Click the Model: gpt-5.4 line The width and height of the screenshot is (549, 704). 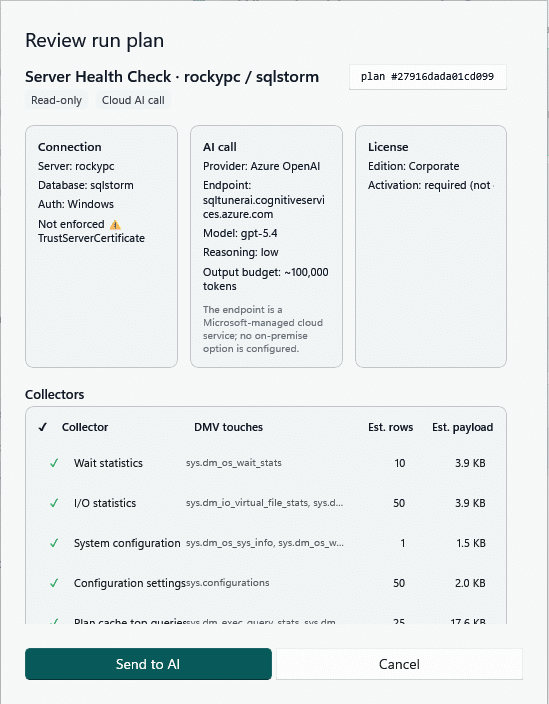(240, 233)
